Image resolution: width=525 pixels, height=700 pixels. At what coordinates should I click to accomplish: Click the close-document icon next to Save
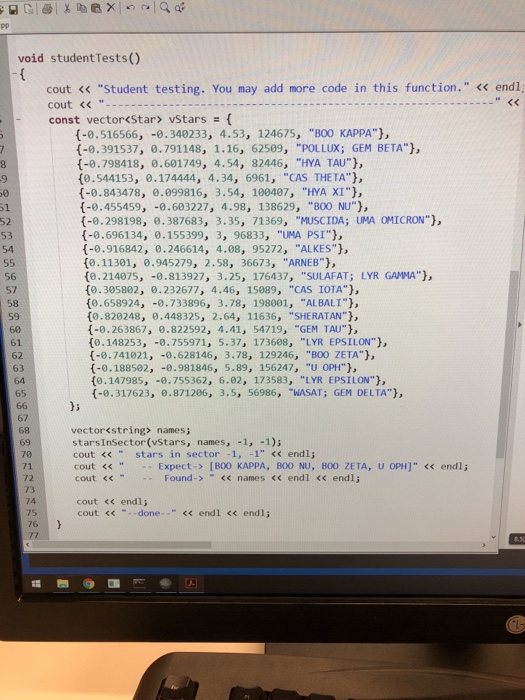tap(29, 9)
